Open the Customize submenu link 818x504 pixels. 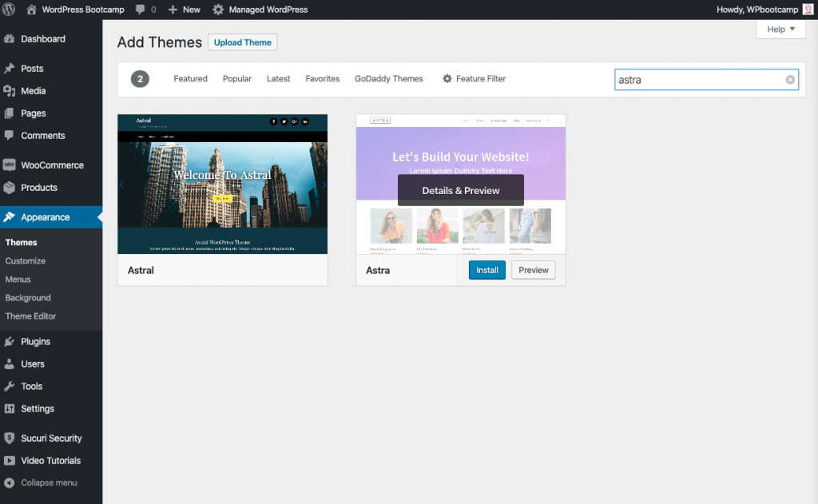tap(25, 261)
